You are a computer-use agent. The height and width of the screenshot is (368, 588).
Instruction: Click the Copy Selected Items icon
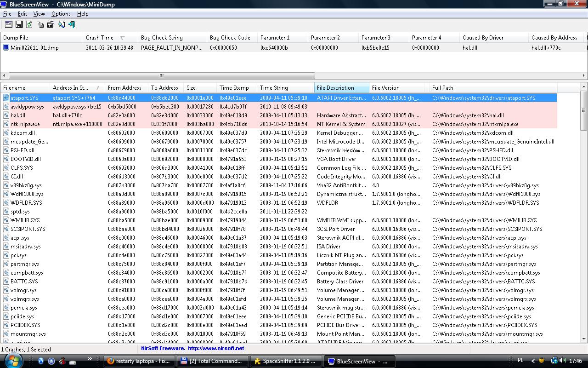click(40, 24)
